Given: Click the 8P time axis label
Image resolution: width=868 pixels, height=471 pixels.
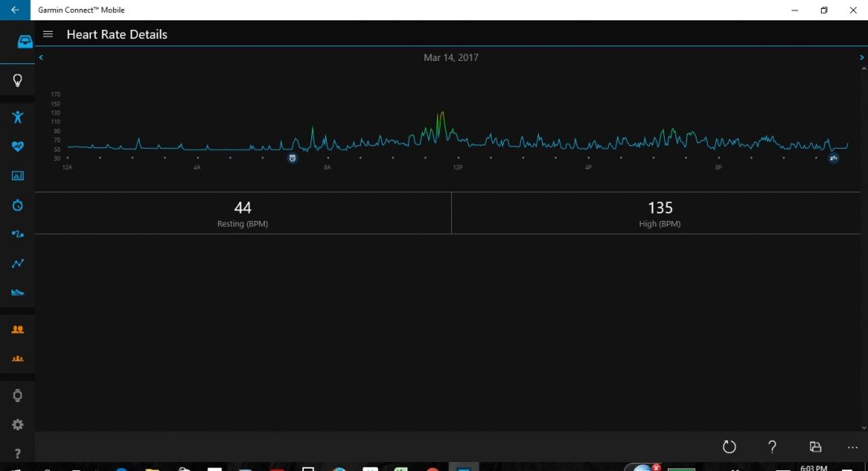Looking at the screenshot, I should 718,167.
